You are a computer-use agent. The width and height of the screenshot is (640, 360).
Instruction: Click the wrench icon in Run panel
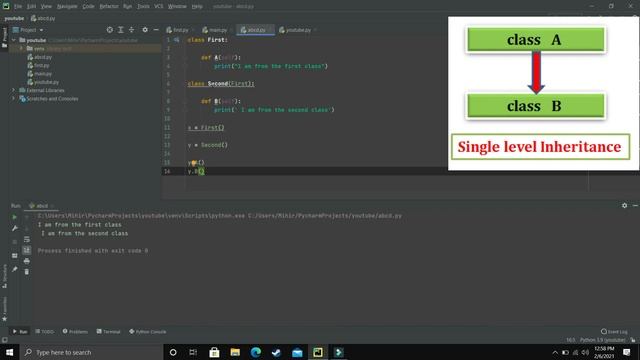[x=14, y=228]
